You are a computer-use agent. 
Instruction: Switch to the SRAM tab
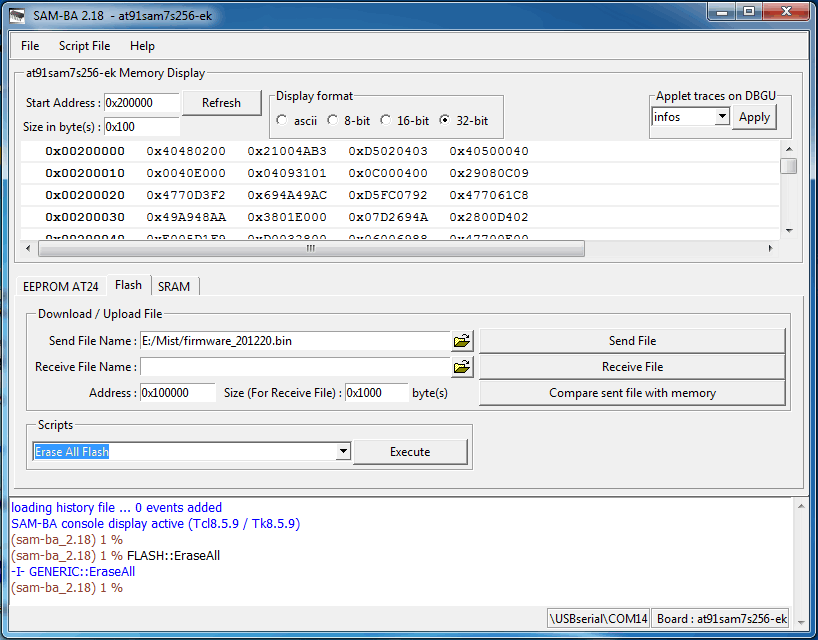coord(174,286)
